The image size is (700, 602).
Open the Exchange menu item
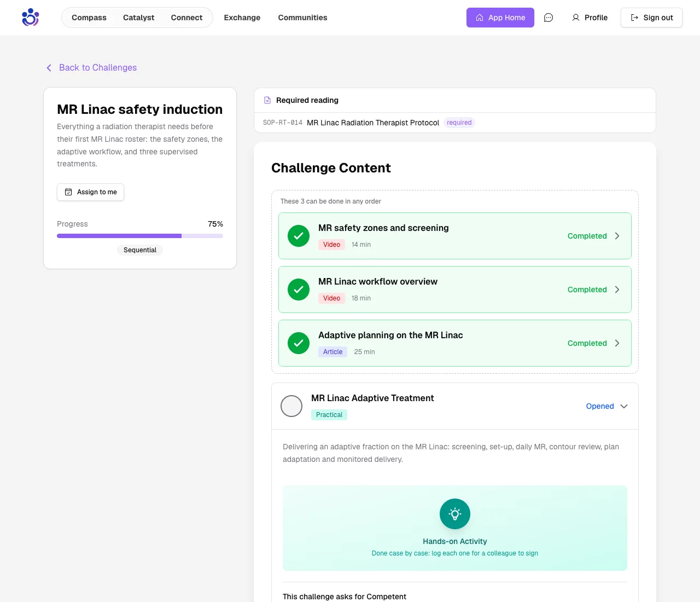click(242, 18)
